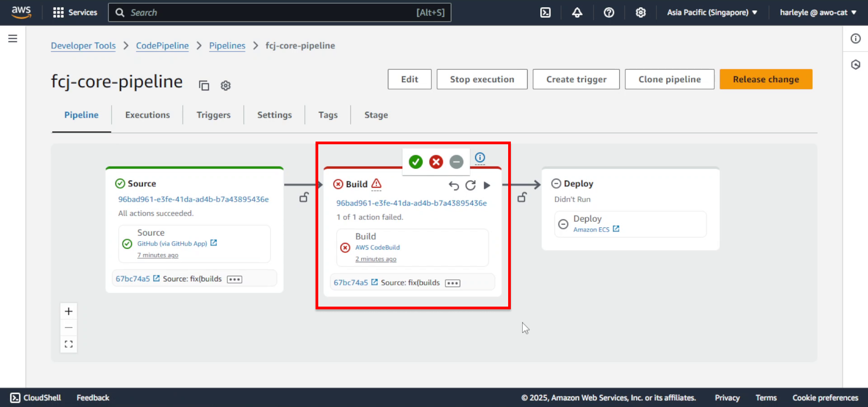The height and width of the screenshot is (407, 868).
Task: Click Stop execution button
Action: [x=482, y=79]
